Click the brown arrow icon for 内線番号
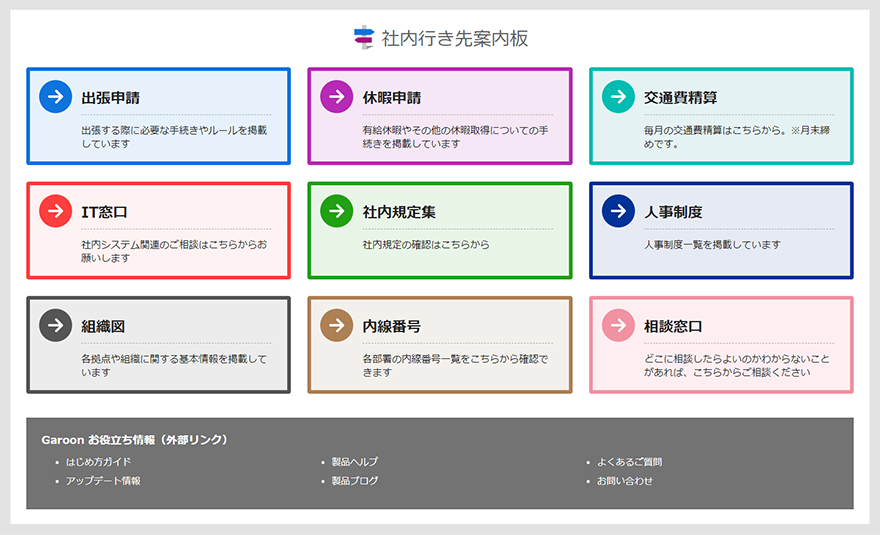 click(x=337, y=326)
